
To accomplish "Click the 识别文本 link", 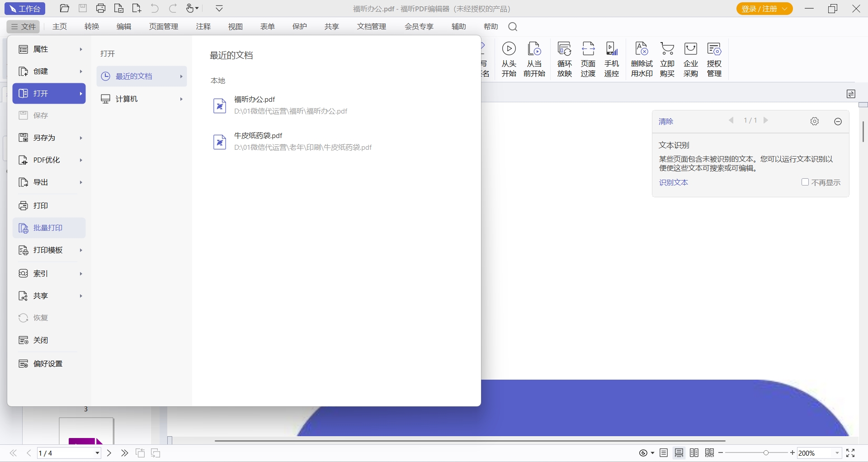I will pos(673,182).
